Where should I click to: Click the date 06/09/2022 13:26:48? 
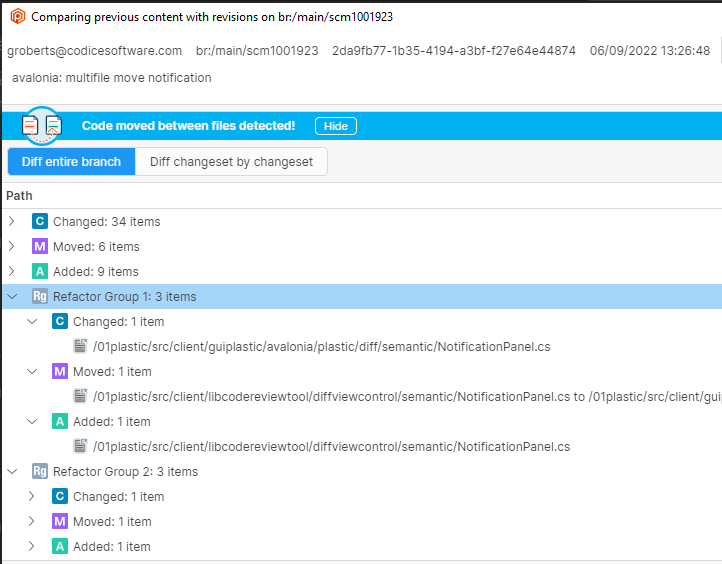pos(650,51)
